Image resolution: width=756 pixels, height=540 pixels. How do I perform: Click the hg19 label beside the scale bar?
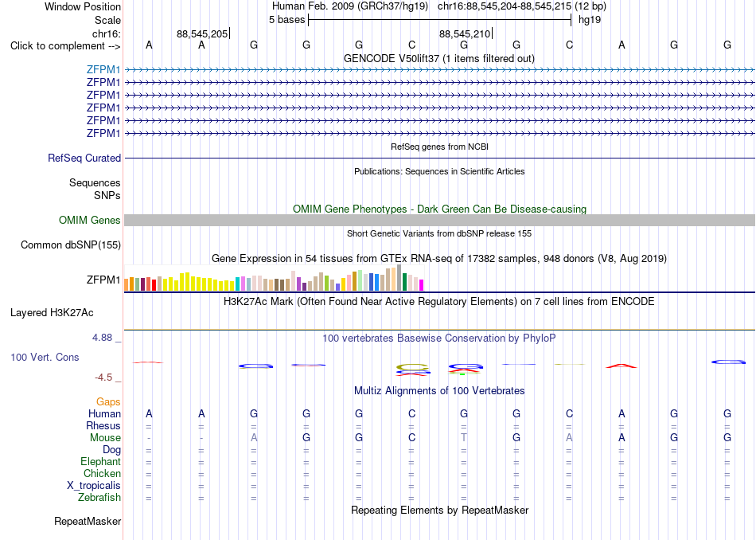[589, 20]
